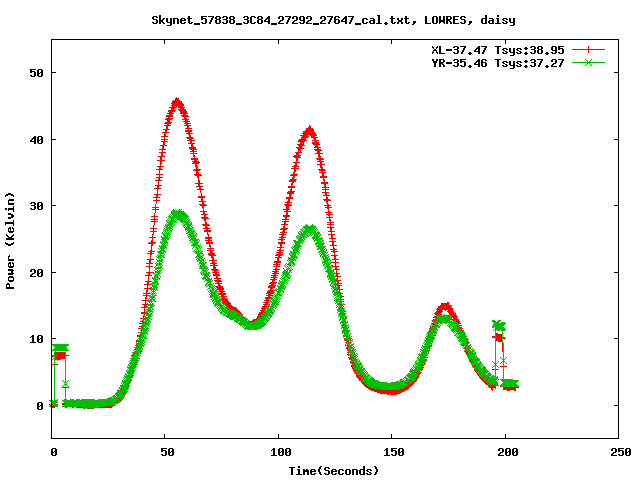Click the green calibration step near time zero

coord(60,348)
